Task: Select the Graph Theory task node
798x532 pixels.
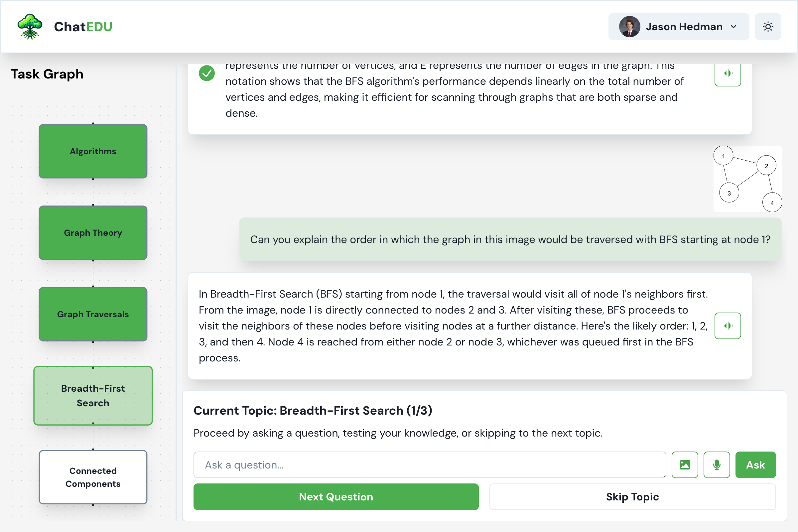Action: [93, 233]
